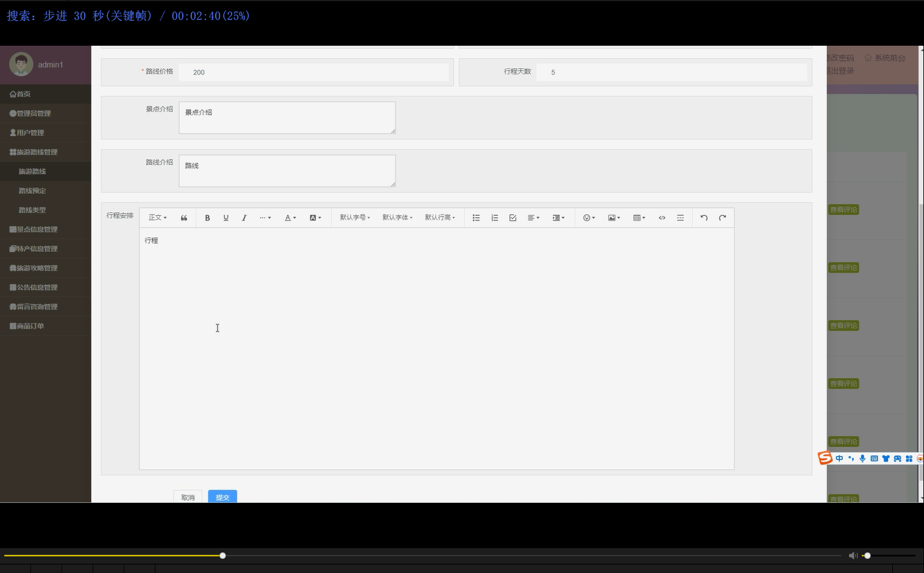Open 旅游攻略管理 sidebar menu

point(46,268)
